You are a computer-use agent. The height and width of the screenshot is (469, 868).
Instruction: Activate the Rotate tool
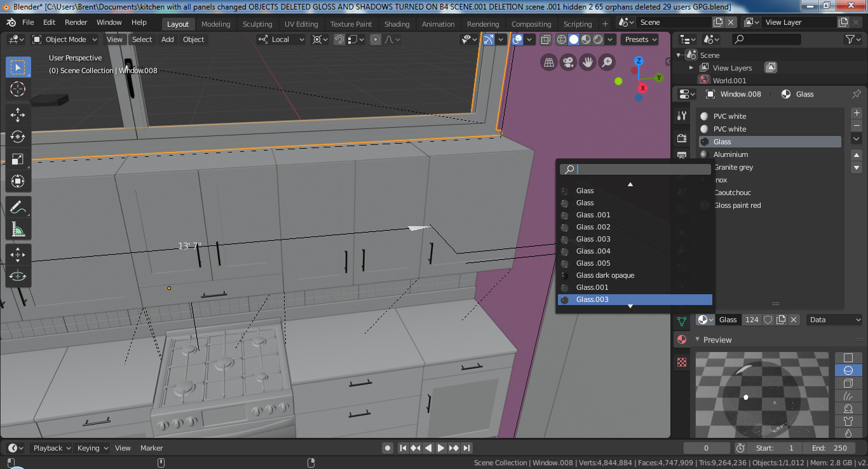pyautogui.click(x=18, y=137)
